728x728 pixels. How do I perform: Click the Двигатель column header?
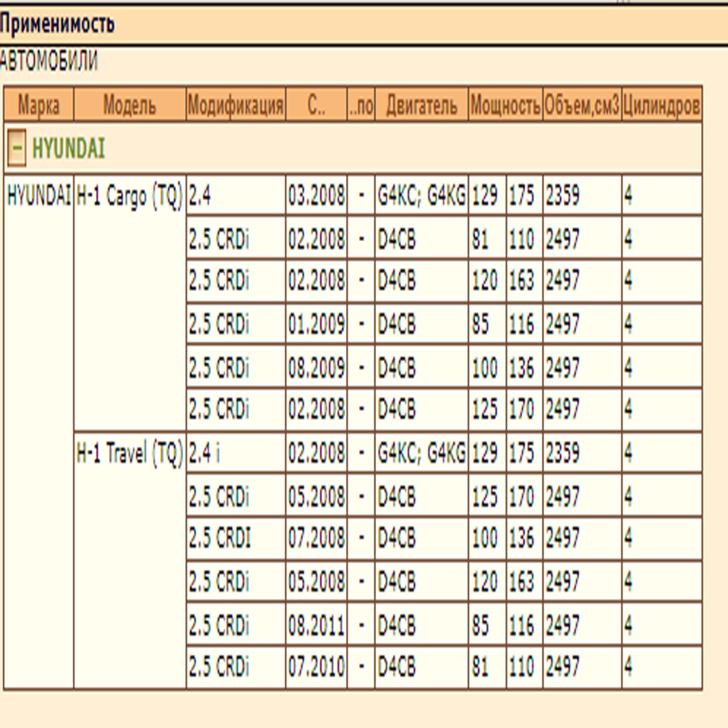tap(422, 104)
